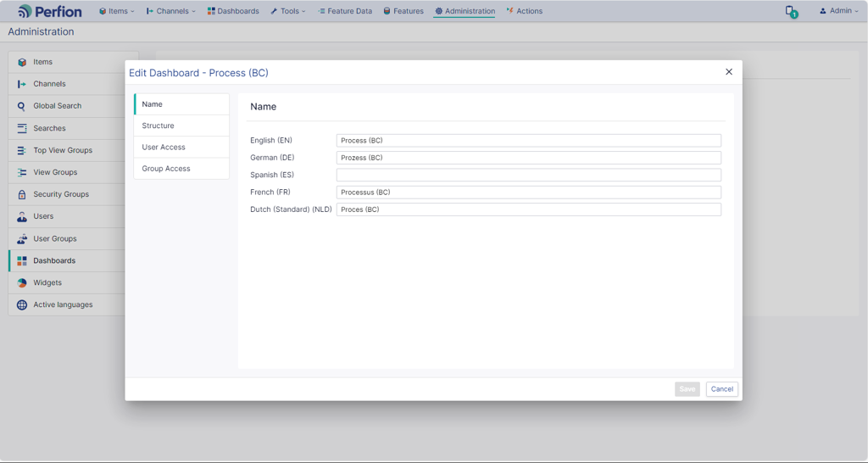
Task: Open Items in the administration sidebar
Action: pos(68,62)
